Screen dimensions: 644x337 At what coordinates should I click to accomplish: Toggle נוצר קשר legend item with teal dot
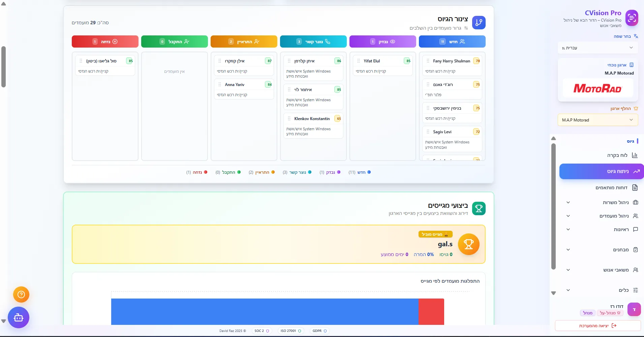(x=297, y=172)
